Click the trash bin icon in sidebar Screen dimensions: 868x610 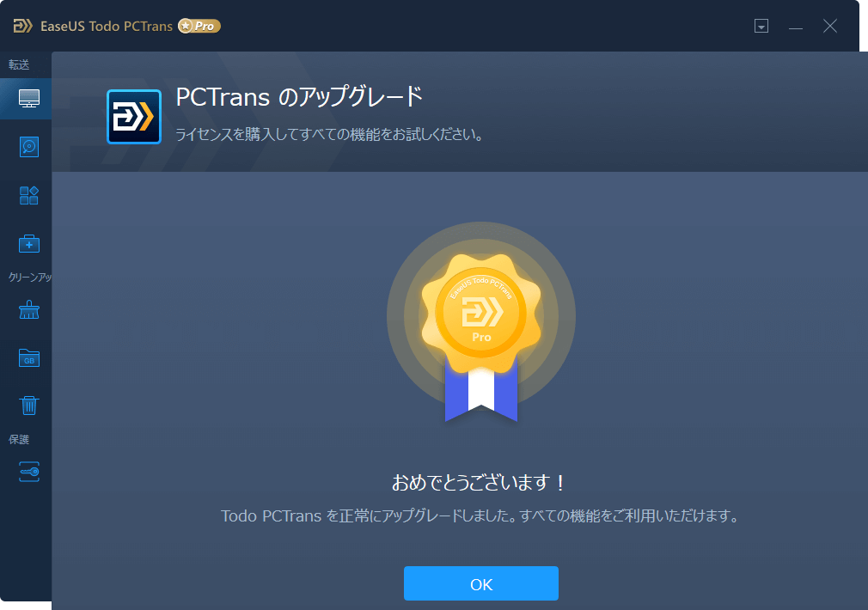coord(28,406)
